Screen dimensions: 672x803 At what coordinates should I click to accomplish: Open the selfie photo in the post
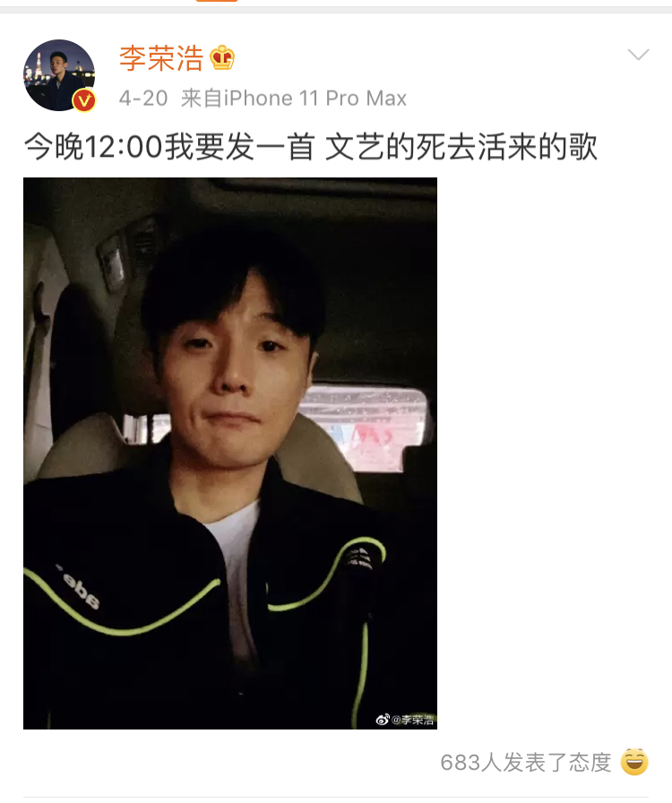click(x=230, y=453)
